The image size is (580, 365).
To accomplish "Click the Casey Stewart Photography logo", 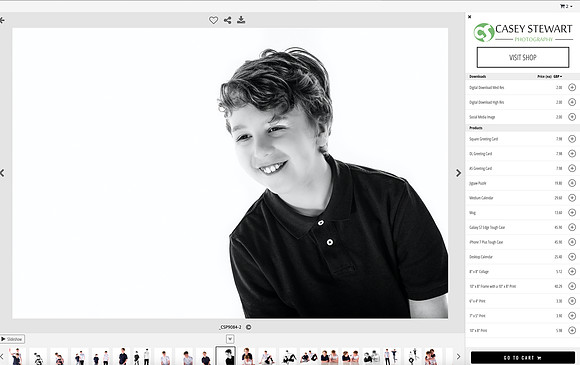I will tap(523, 33).
